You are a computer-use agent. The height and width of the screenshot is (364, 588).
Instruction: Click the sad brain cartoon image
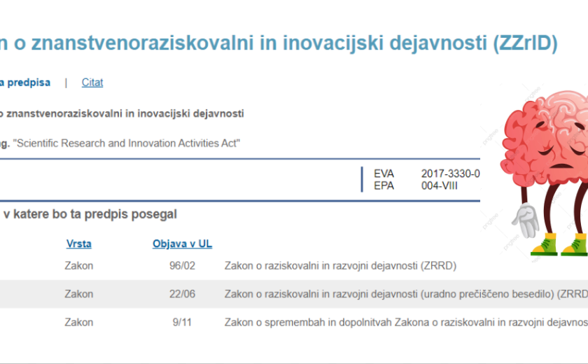click(x=542, y=154)
